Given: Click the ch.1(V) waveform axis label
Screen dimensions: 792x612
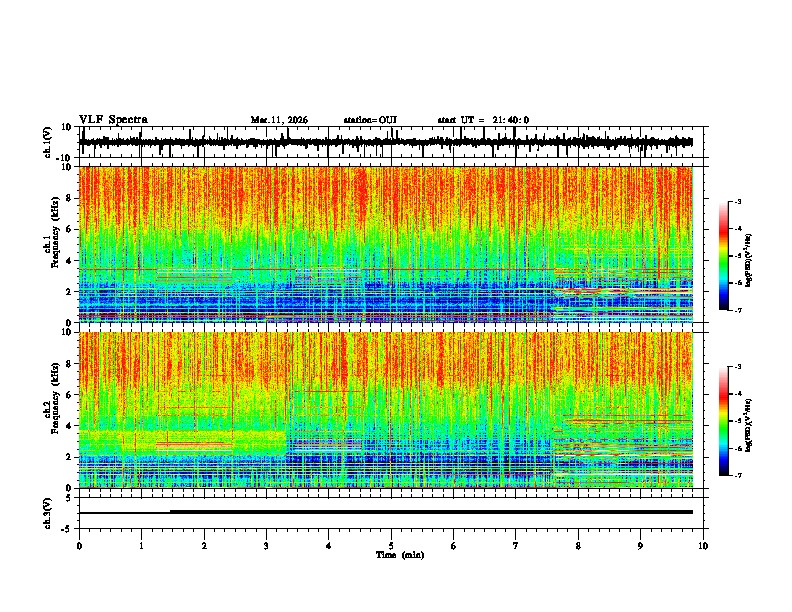Looking at the screenshot, I should coord(48,142).
